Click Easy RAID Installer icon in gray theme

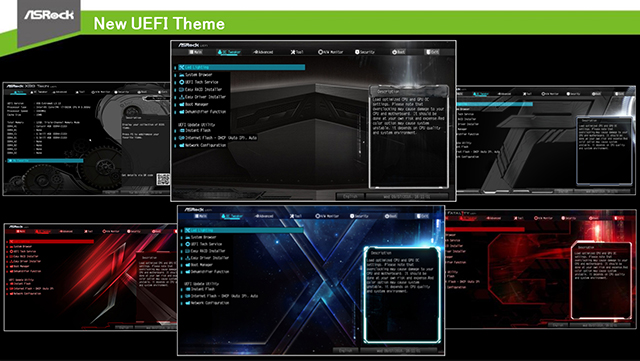[x=182, y=89]
